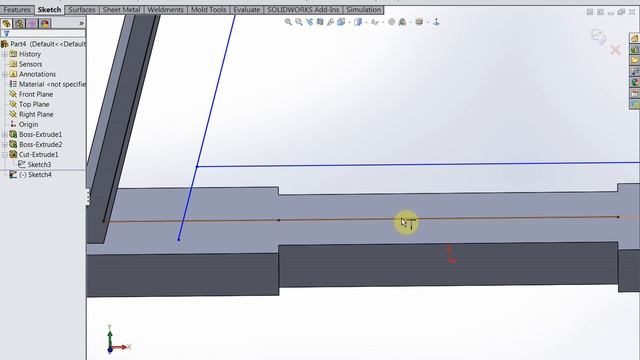The width and height of the screenshot is (640, 360).
Task: Switch to the Surfaces tab
Action: pos(82,9)
